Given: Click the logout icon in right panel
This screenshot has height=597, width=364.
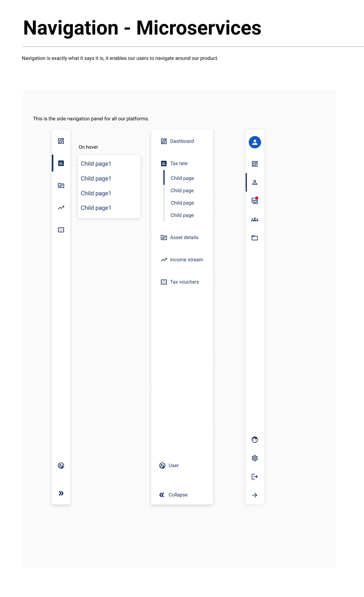Looking at the screenshot, I should (x=255, y=477).
